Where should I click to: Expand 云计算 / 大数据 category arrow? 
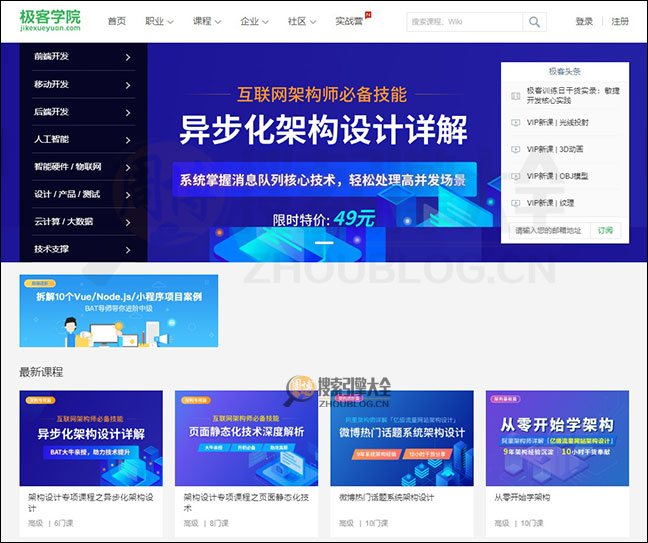[128, 223]
